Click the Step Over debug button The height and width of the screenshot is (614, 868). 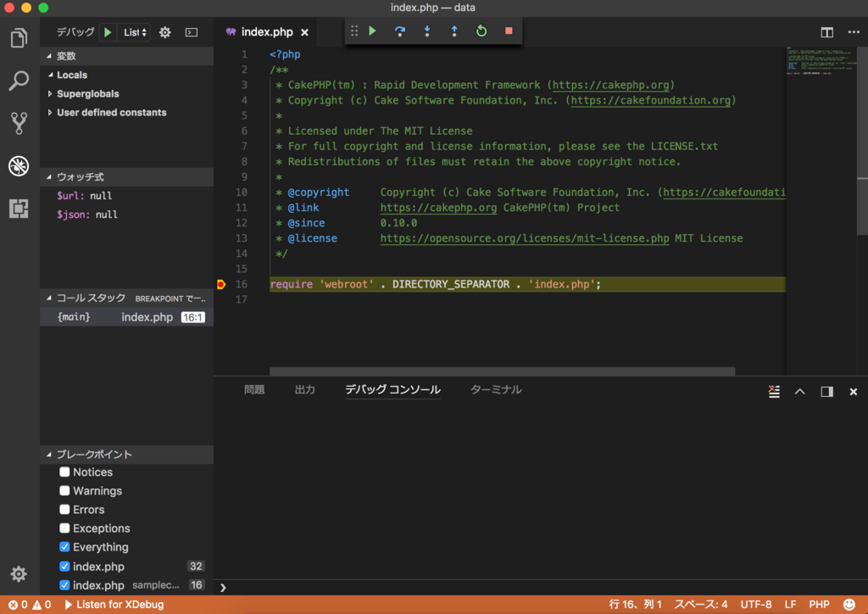coord(400,31)
